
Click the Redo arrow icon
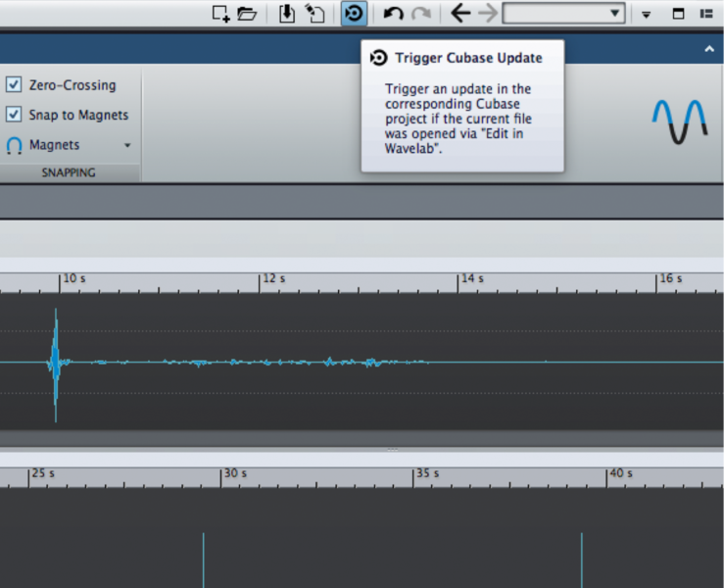click(x=421, y=14)
